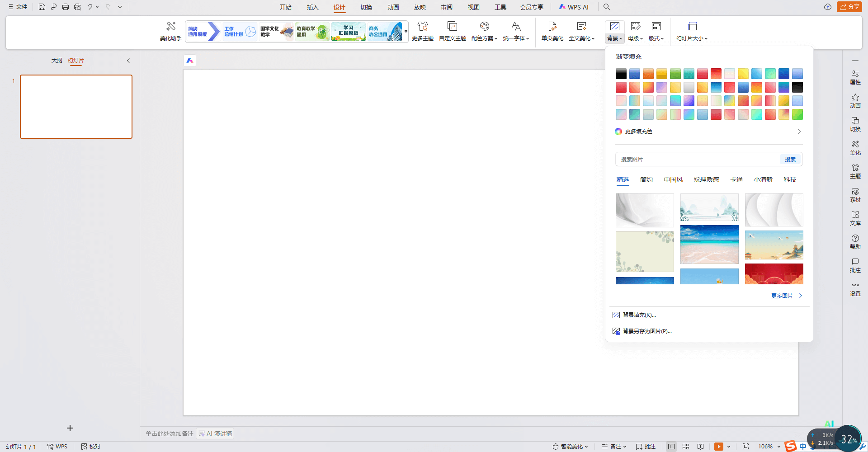868x452 pixels.
Task: Pick the black gradient fill swatch
Action: click(x=621, y=74)
